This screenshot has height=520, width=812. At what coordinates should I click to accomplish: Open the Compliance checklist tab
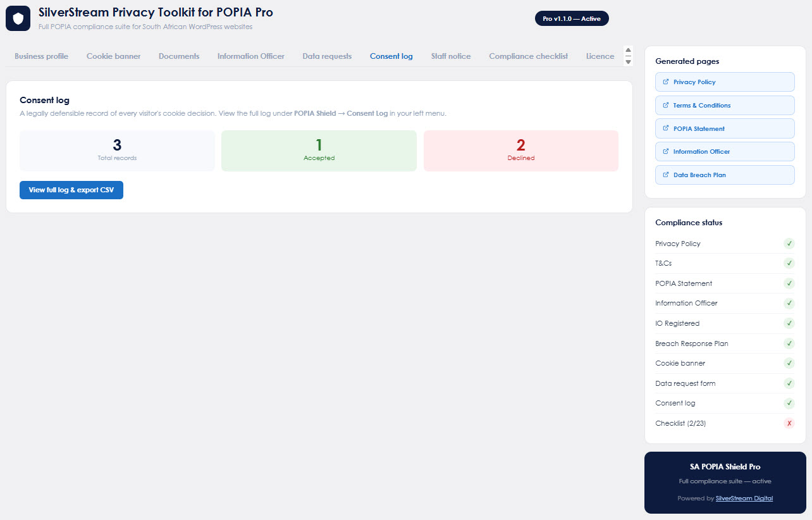(528, 56)
